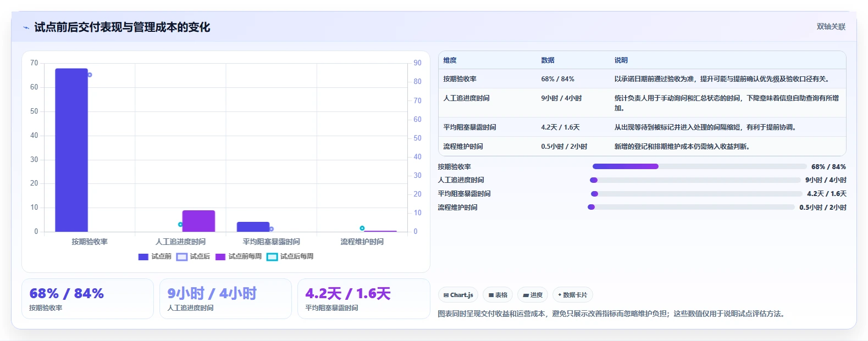Click the 维度 column header
This screenshot has width=868, height=341.
(450, 60)
